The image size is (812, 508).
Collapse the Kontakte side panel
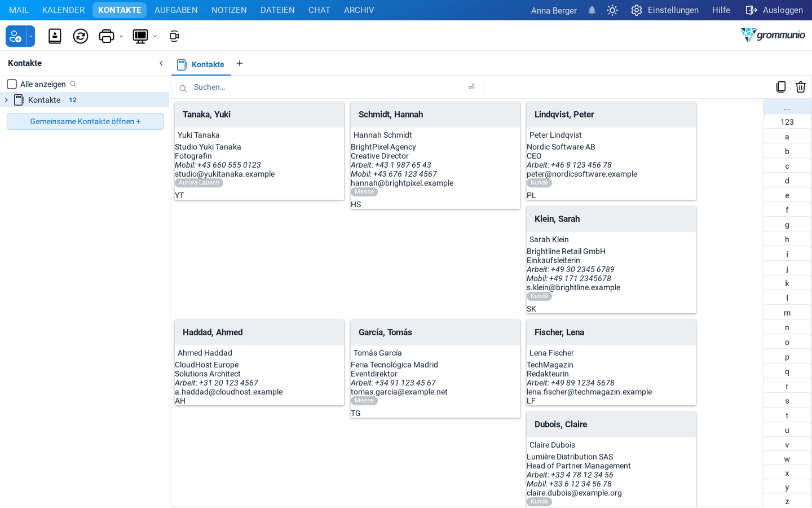pos(161,63)
